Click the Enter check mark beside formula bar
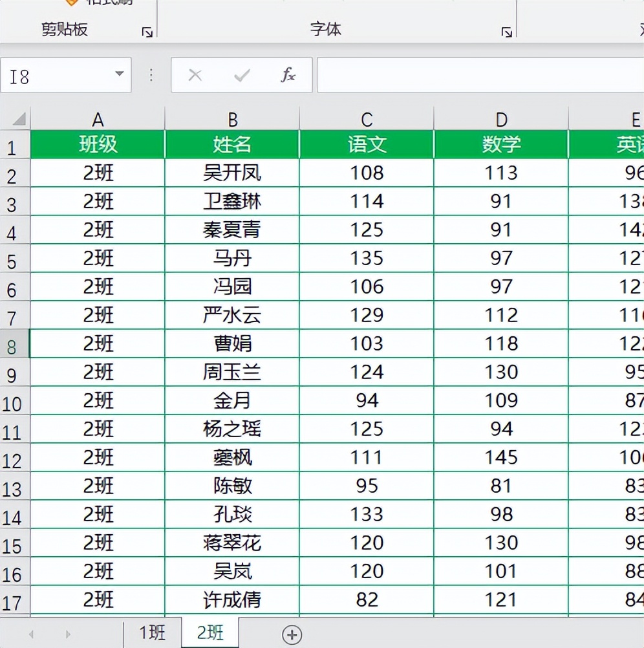The width and height of the screenshot is (644, 648). point(241,75)
